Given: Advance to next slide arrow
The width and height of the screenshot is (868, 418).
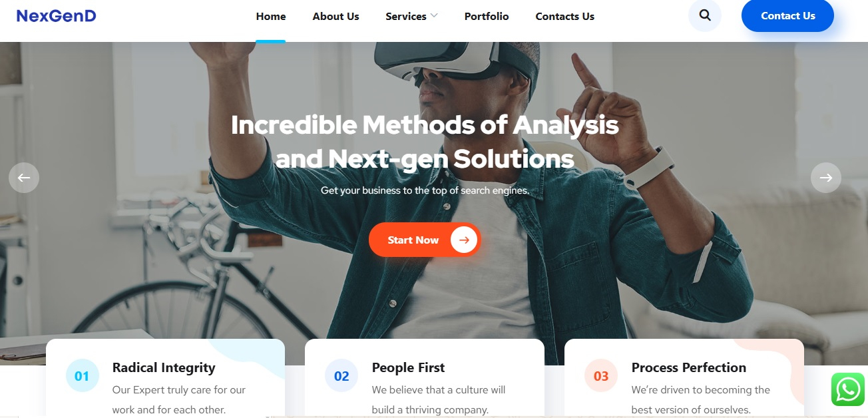Looking at the screenshot, I should 826,178.
